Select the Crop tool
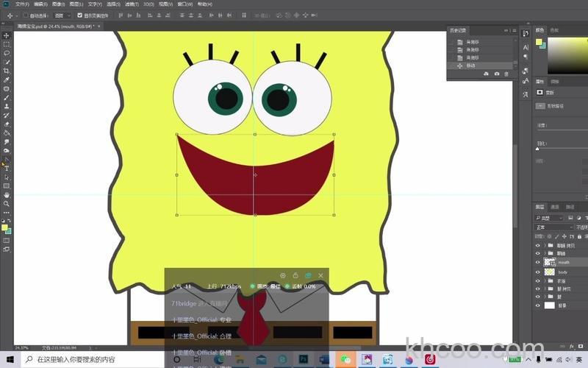Image resolution: width=588 pixels, height=368 pixels. (7, 71)
